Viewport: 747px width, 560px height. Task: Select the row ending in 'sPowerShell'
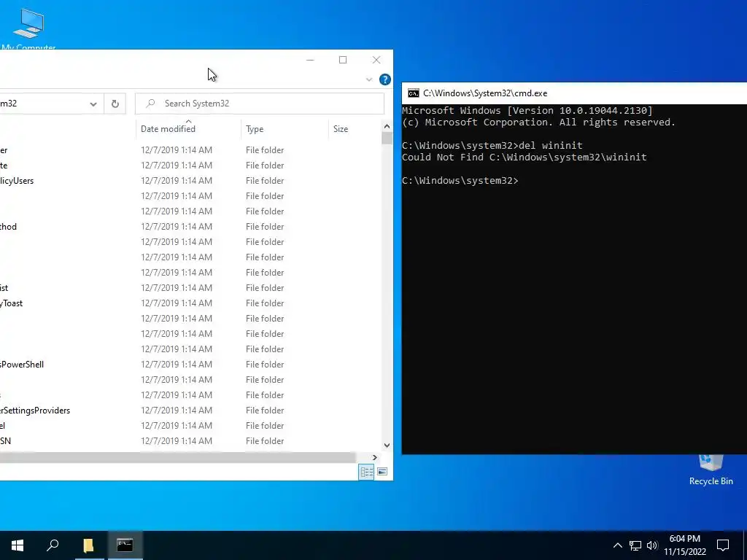pyautogui.click(x=190, y=365)
